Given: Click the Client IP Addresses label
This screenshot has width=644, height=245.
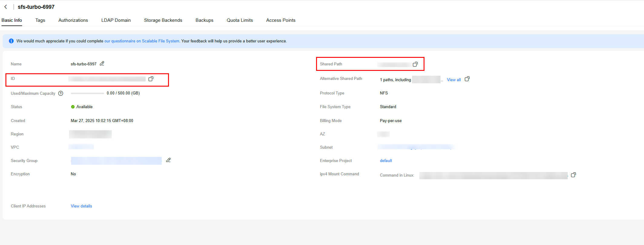Looking at the screenshot, I should [x=28, y=206].
